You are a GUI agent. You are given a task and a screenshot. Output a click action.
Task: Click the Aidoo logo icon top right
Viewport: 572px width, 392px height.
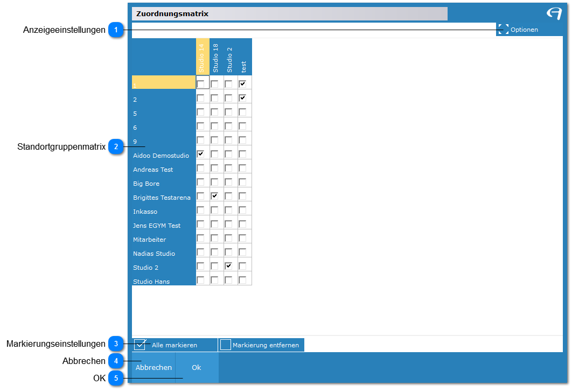[554, 13]
